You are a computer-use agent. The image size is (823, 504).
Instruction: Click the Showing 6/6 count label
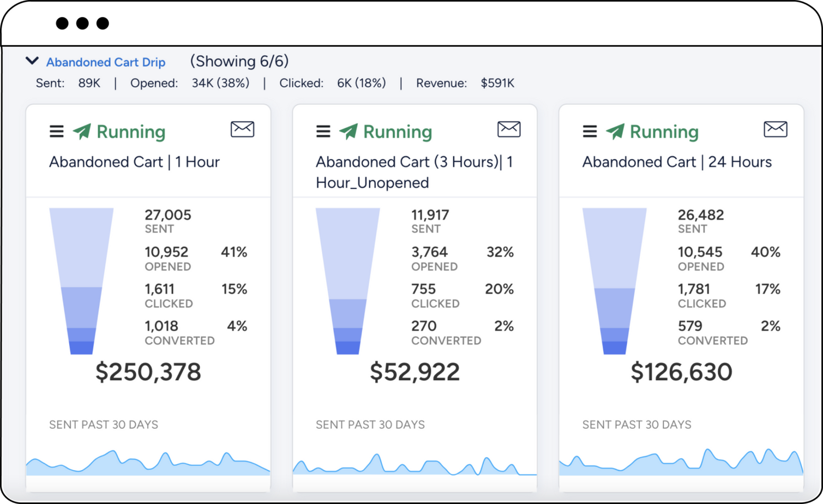(x=239, y=61)
